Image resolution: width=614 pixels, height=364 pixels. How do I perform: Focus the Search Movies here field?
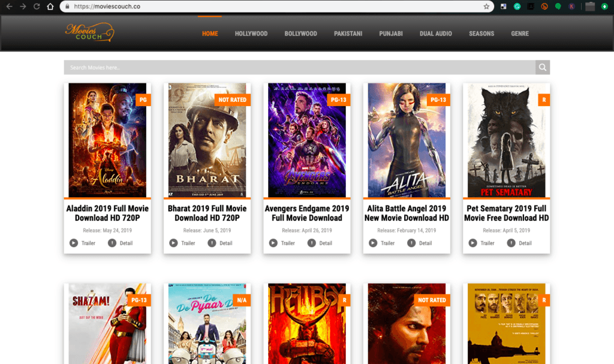coord(300,67)
